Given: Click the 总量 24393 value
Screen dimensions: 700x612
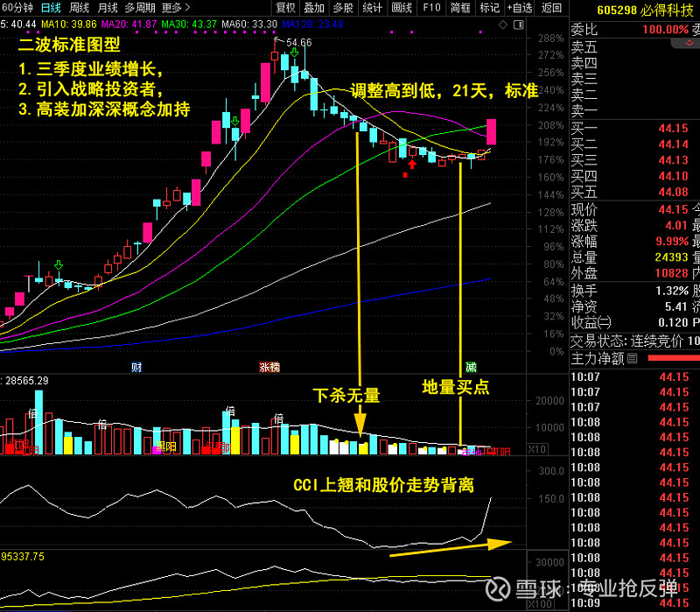Looking at the screenshot, I should click(x=671, y=257).
